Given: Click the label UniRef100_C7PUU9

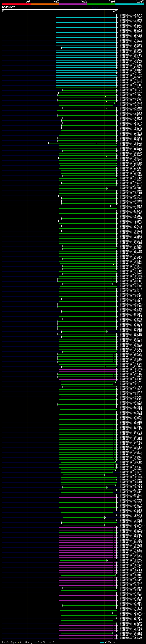Looking at the screenshot, I should (131, 331).
